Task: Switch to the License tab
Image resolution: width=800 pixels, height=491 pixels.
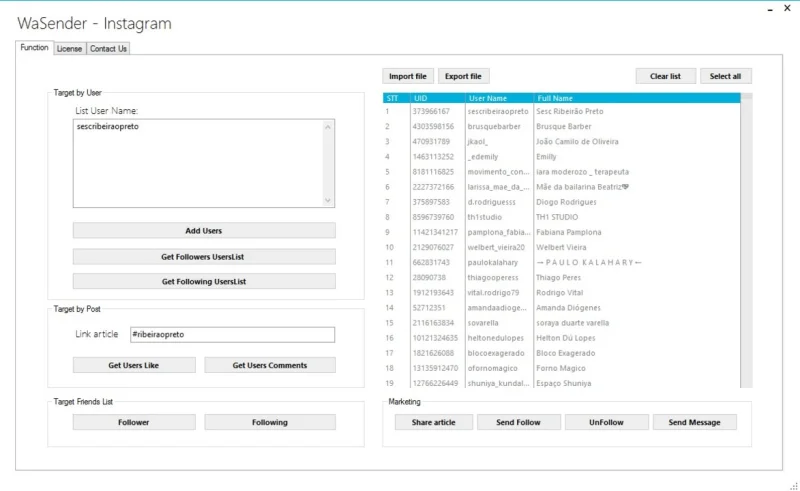Action: coord(69,48)
